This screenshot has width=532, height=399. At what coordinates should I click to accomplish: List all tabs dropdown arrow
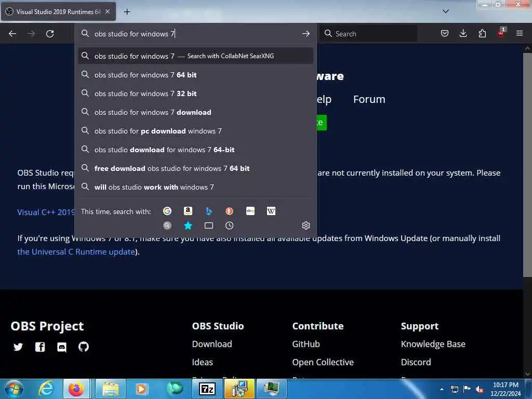coord(446,11)
